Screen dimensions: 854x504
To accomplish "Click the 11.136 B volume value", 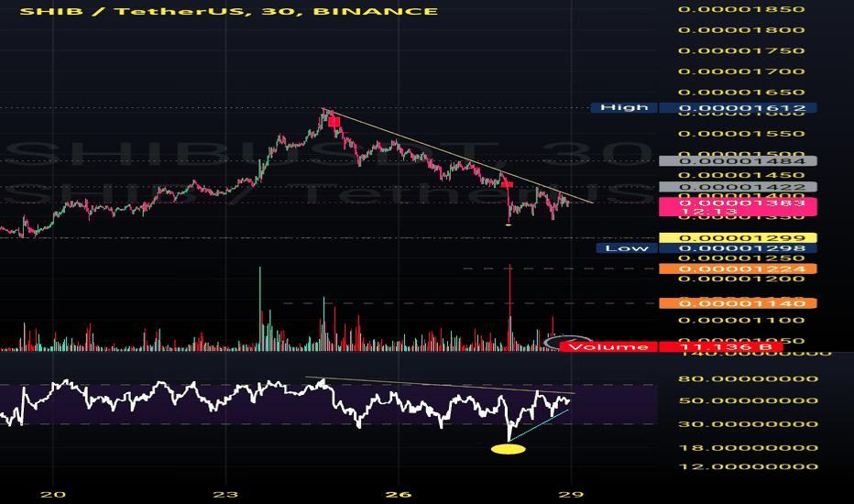I will [x=720, y=347].
